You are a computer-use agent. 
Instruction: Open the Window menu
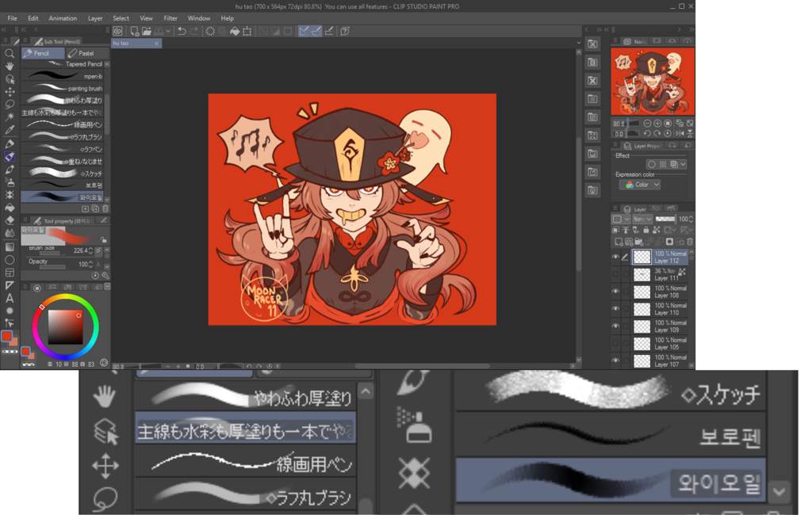(199, 18)
